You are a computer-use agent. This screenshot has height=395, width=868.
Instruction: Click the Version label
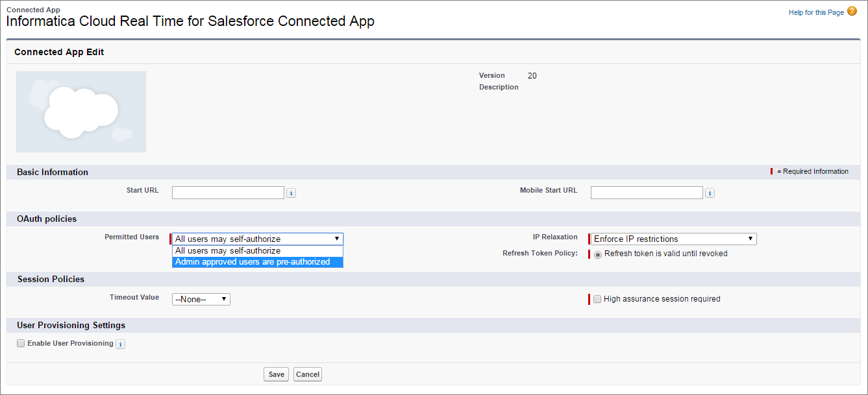click(492, 75)
